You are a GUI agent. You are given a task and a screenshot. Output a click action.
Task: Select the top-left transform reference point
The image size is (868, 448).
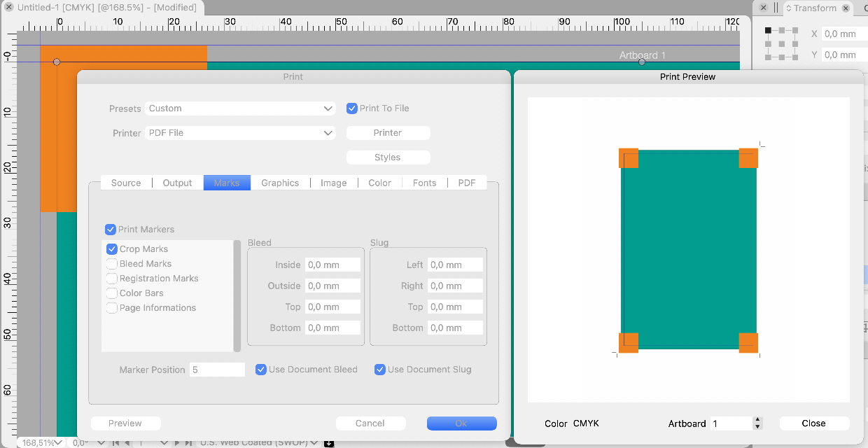(768, 31)
